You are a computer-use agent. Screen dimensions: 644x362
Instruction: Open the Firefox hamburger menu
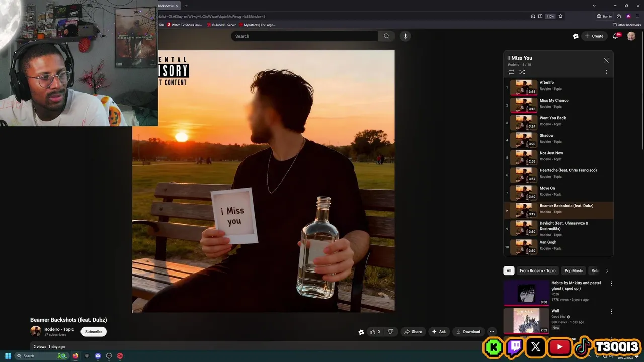pyautogui.click(x=637, y=16)
